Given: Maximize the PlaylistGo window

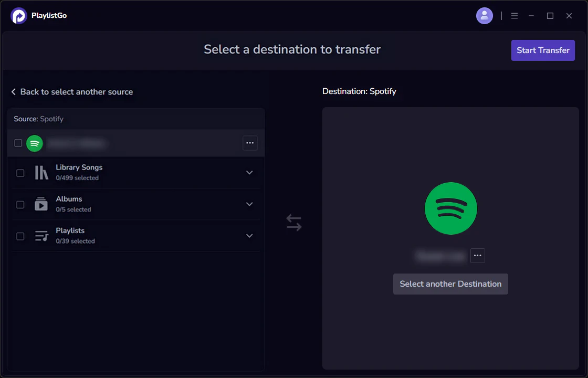Looking at the screenshot, I should (x=550, y=16).
